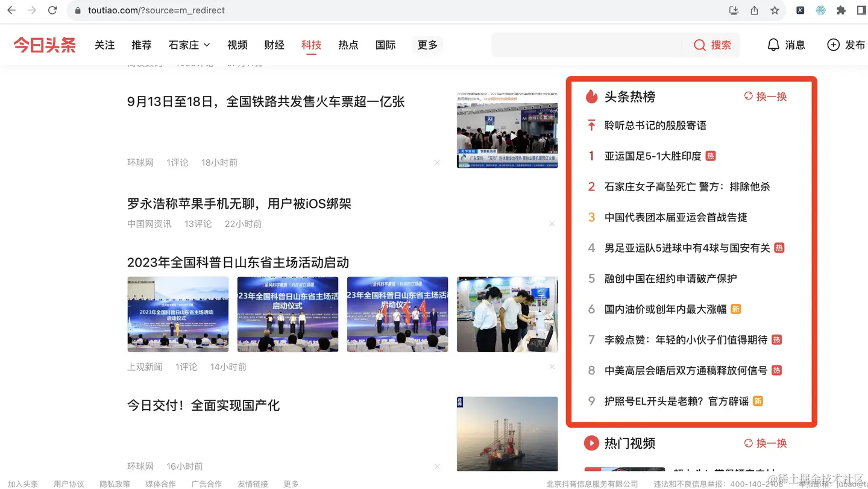Refresh 热门视频 with 换一换
Viewport: 868px width, 489px height.
(766, 443)
